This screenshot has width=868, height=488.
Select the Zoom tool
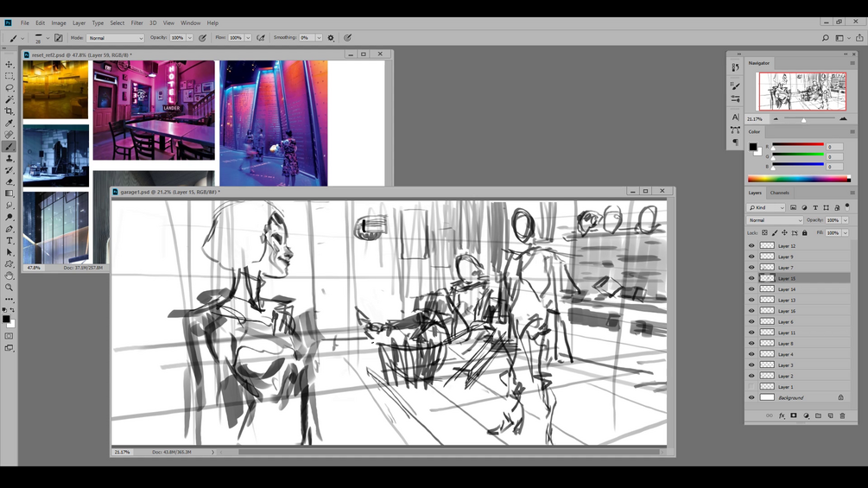click(10, 287)
